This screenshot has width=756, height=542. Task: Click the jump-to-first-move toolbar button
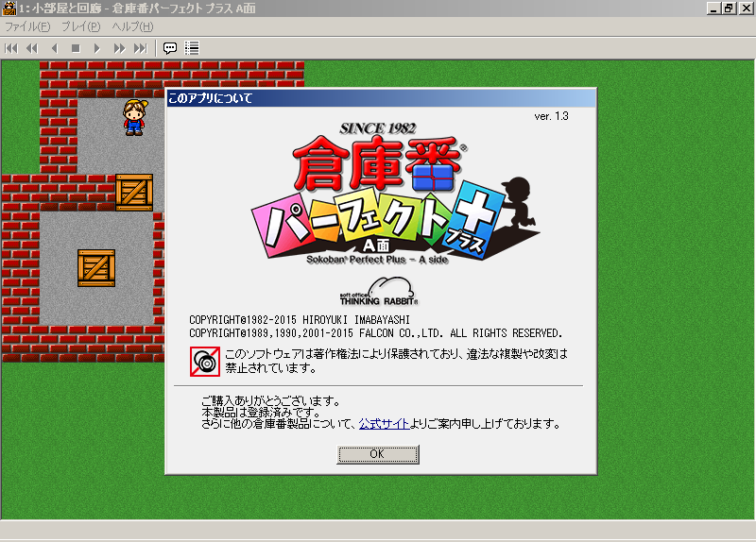point(11,47)
